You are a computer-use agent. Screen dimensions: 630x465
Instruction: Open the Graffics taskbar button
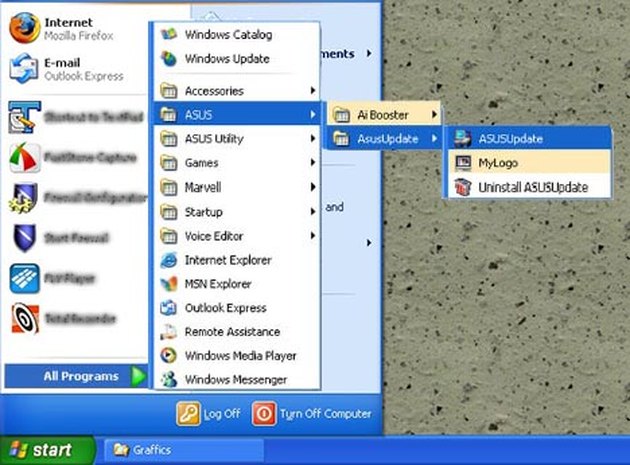tap(184, 450)
